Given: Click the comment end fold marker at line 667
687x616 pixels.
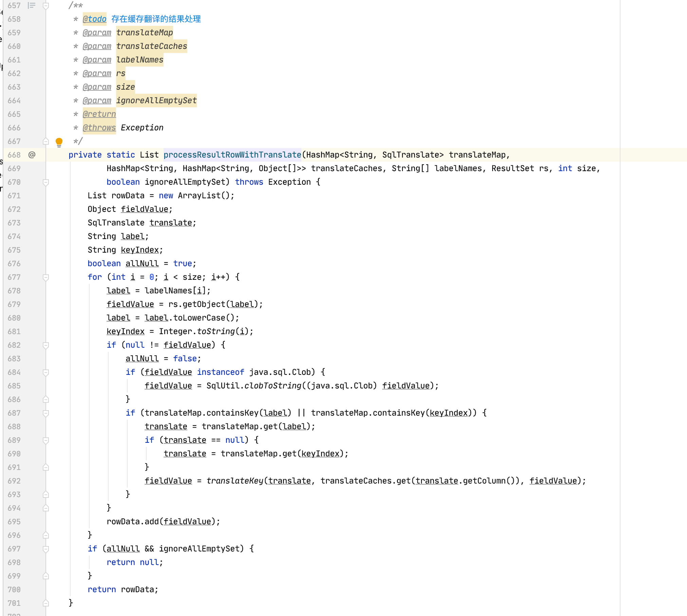Looking at the screenshot, I should pos(46,141).
